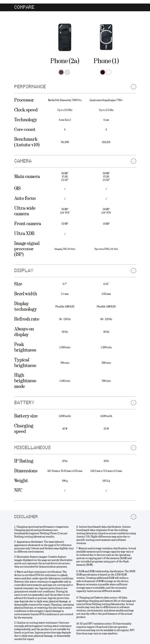
Task: Click the BATTERY section heading text
Action: click(24, 402)
